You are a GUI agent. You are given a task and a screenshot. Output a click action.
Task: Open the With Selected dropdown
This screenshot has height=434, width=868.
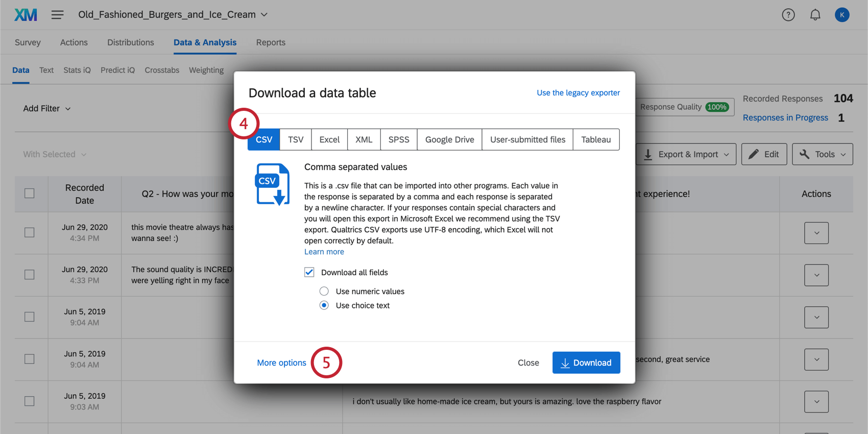[55, 154]
